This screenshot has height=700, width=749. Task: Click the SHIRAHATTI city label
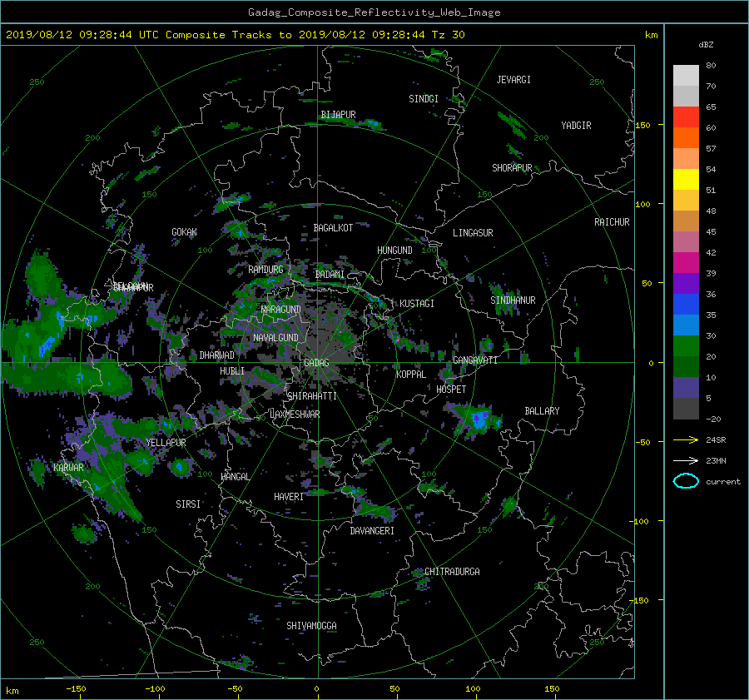(312, 396)
